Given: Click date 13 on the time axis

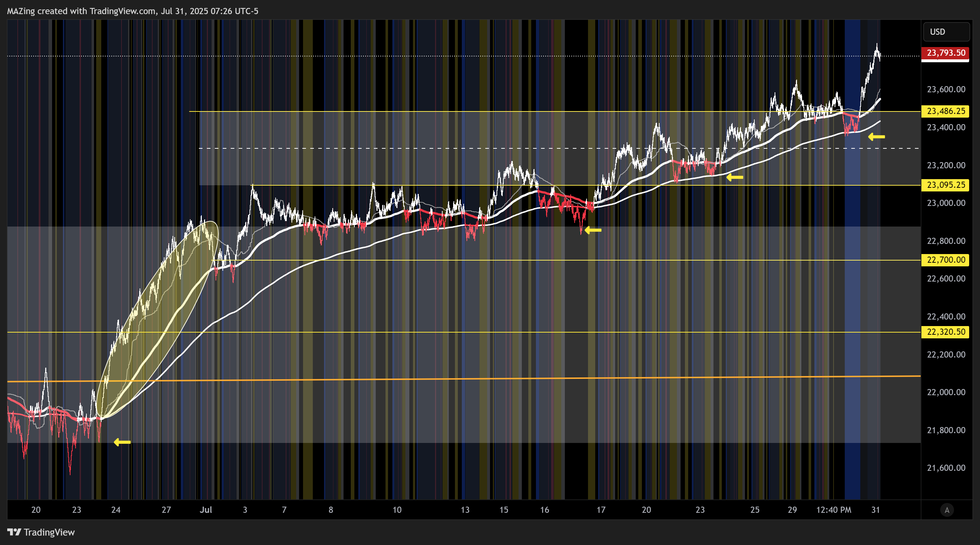Looking at the screenshot, I should (x=465, y=510).
